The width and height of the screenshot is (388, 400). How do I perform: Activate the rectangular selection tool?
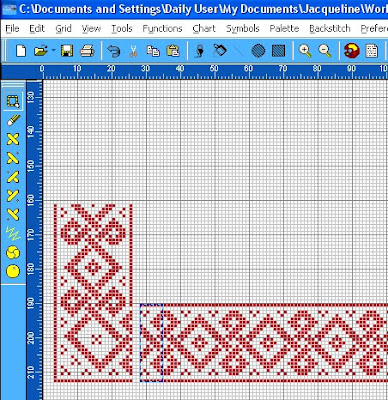[x=13, y=101]
